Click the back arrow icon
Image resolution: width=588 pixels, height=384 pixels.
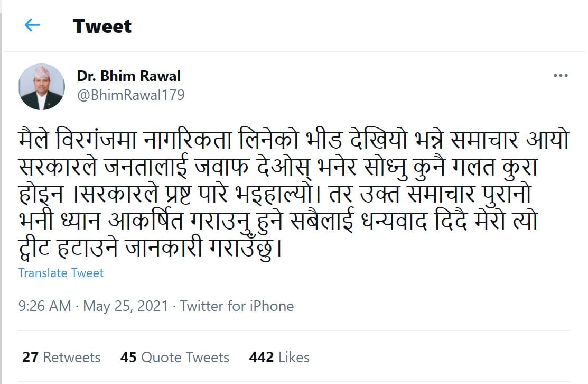coord(32,25)
